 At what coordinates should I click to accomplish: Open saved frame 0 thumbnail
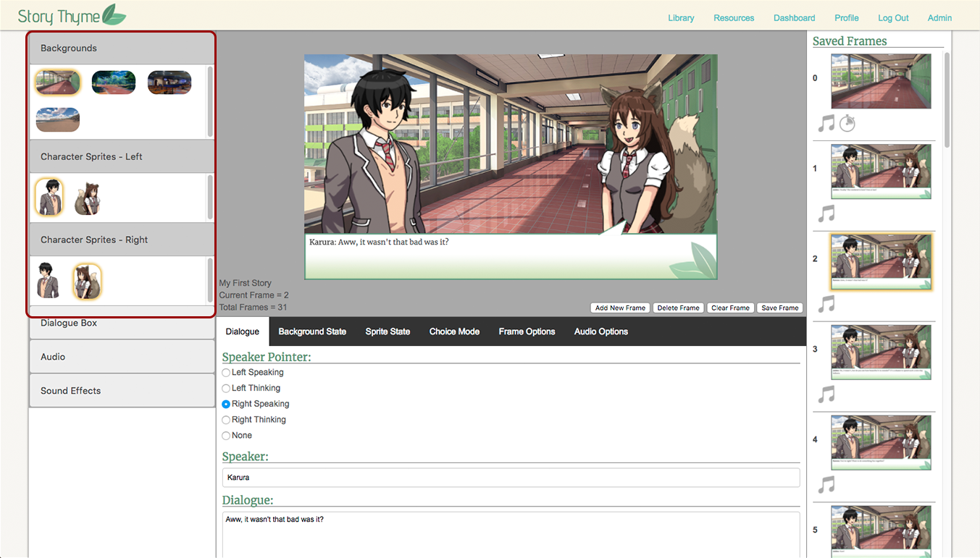pos(881,81)
